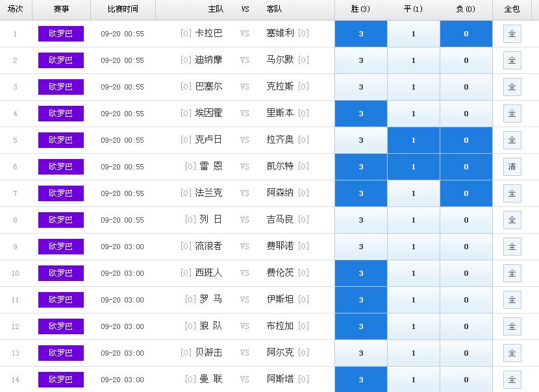Click 比赛时间 column header

click(123, 9)
